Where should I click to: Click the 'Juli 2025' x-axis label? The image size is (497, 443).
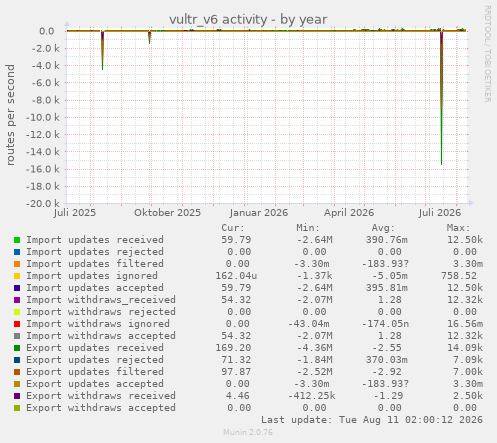click(75, 213)
